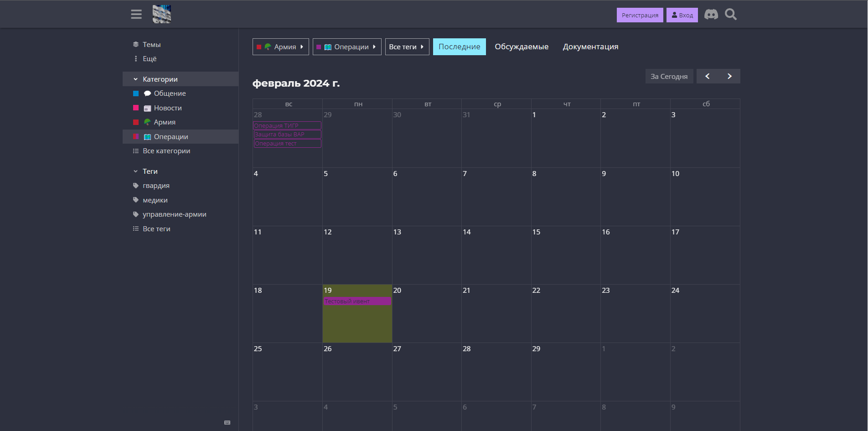The image size is (868, 431).
Task: Open the Тестовый ивент calendar event
Action: pyautogui.click(x=357, y=301)
